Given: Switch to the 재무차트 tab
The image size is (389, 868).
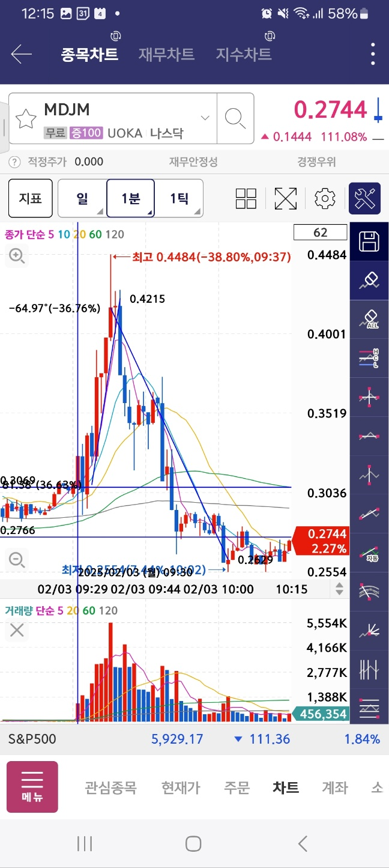Looking at the screenshot, I should click(166, 54).
